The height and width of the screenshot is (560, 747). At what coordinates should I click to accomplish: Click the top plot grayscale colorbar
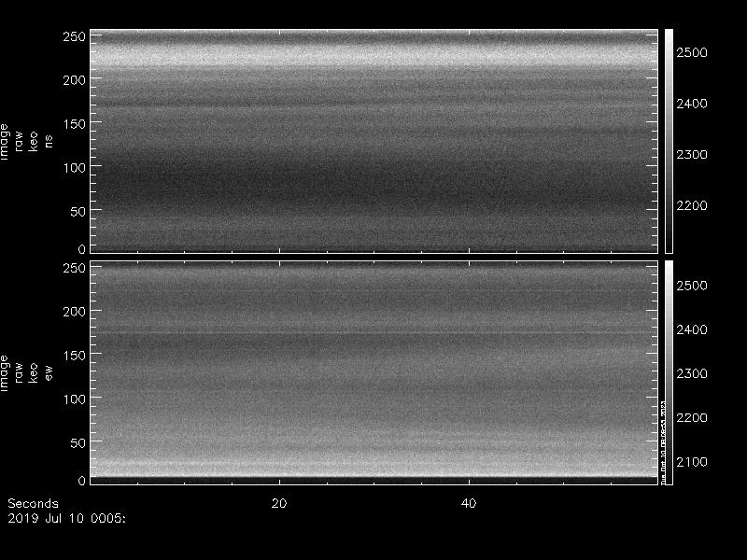point(669,141)
